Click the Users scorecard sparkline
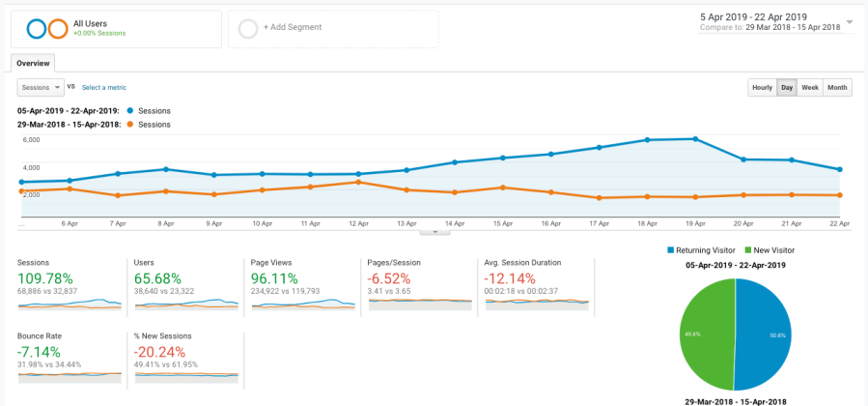868x406 pixels. coord(186,304)
